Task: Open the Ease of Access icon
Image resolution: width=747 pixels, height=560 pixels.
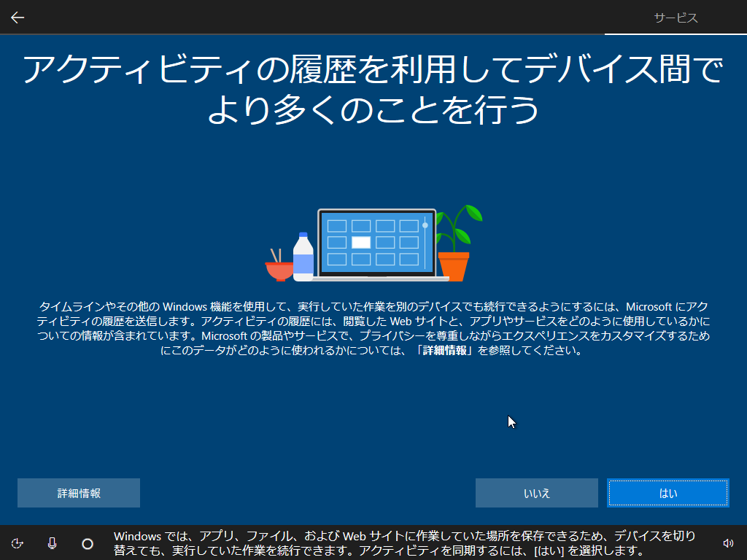Action: (18, 543)
